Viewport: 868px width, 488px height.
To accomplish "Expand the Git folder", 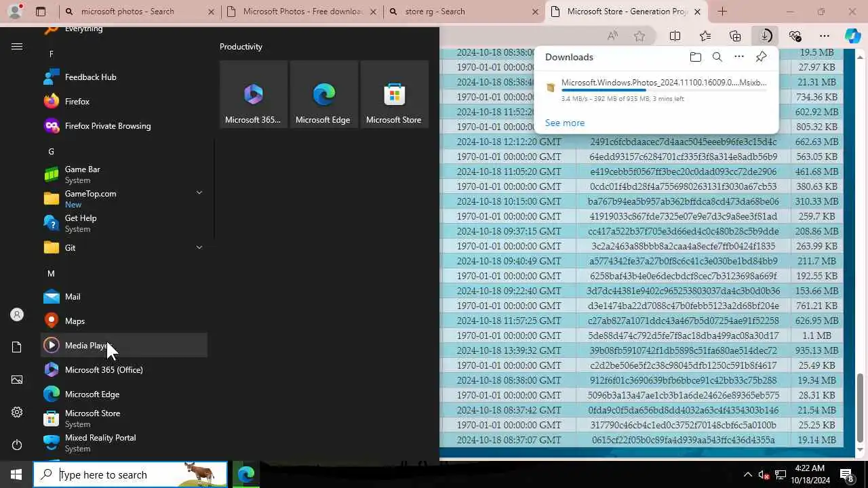I will click(x=124, y=248).
